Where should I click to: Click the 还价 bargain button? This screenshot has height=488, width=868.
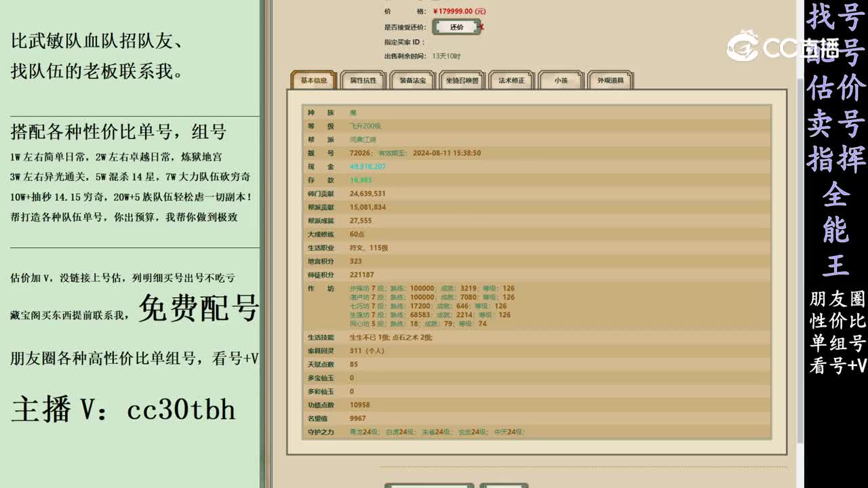(x=456, y=27)
